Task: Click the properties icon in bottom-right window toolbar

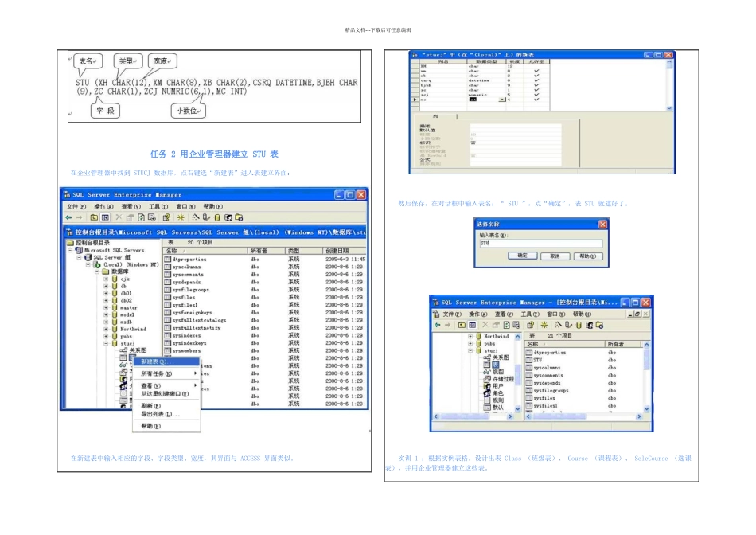Action: 530,325
